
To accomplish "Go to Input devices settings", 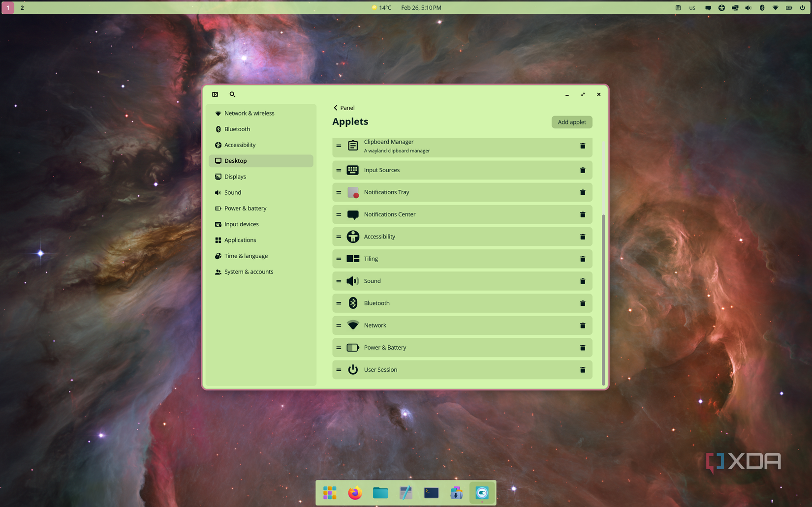I will [261, 224].
